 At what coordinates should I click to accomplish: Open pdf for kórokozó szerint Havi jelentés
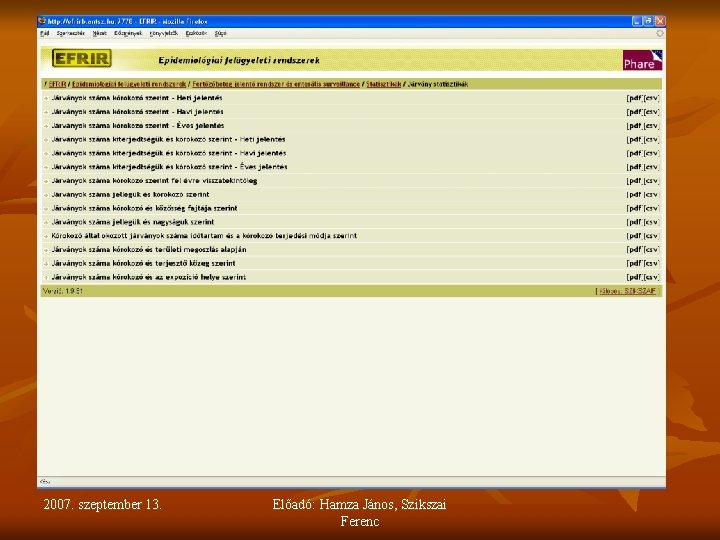pos(634,112)
